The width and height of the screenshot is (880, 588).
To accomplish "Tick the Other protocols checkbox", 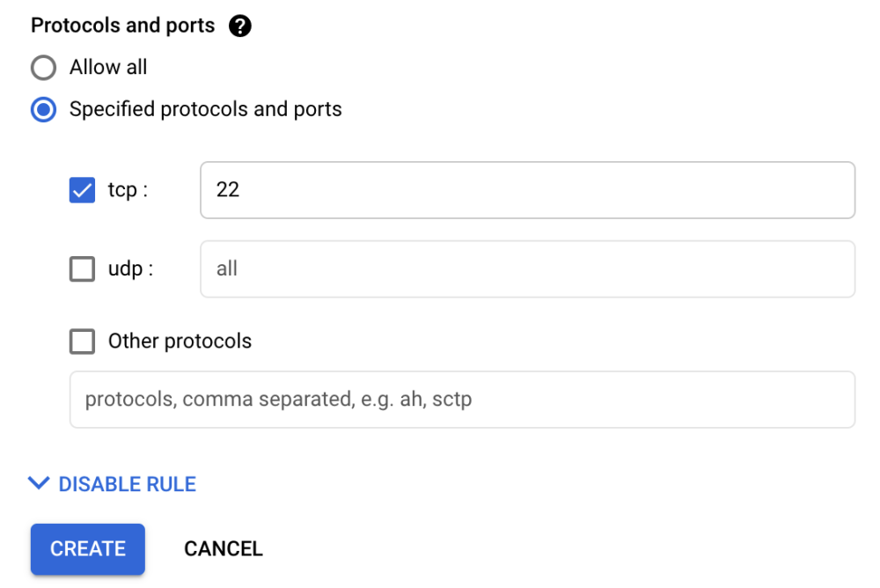I will (82, 342).
